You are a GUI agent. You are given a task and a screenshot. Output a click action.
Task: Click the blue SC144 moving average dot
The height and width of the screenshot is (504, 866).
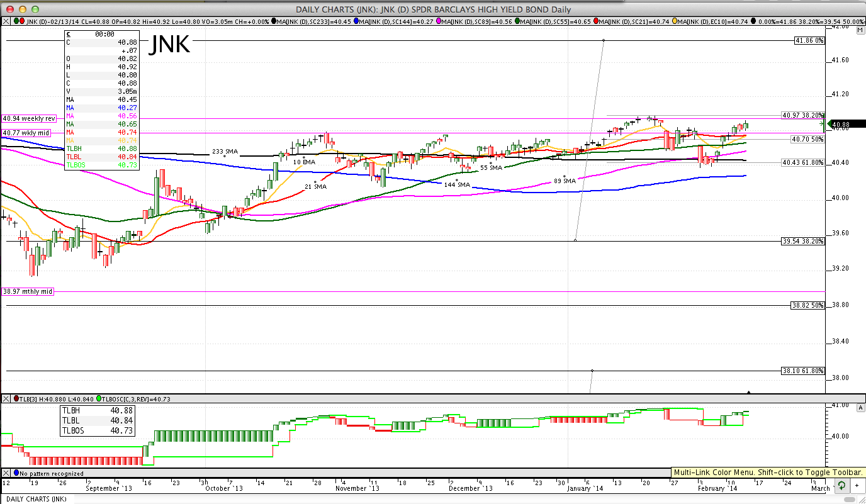click(x=356, y=21)
